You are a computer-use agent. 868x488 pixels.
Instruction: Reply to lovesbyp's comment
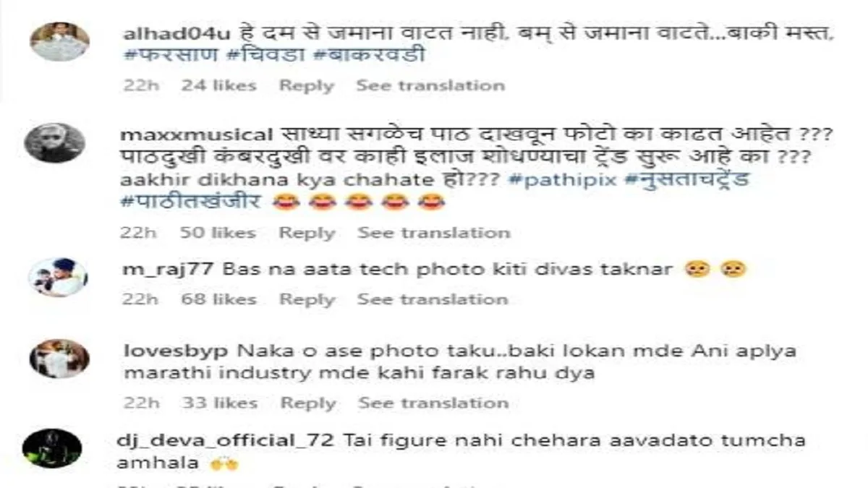coord(307,403)
